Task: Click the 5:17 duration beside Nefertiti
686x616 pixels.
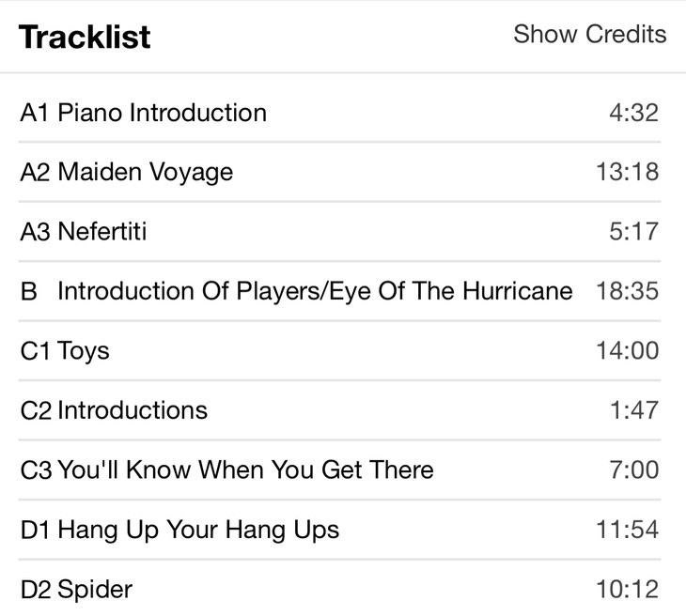Action: 633,232
